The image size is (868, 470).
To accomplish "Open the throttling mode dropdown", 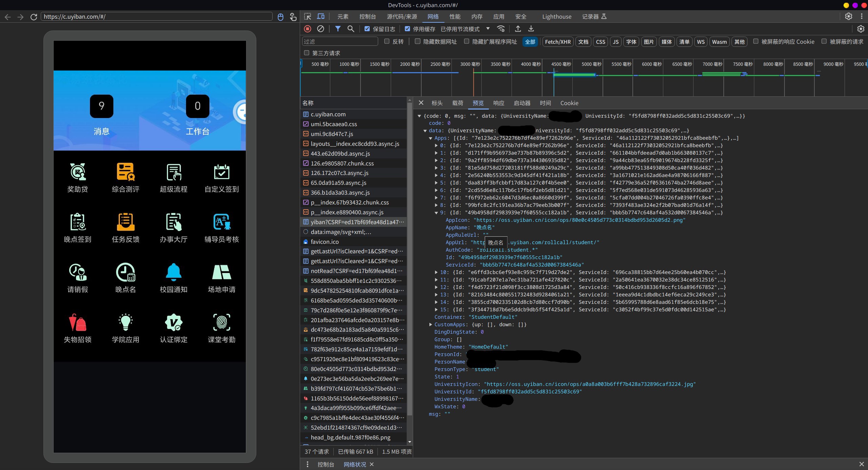I will click(x=488, y=29).
